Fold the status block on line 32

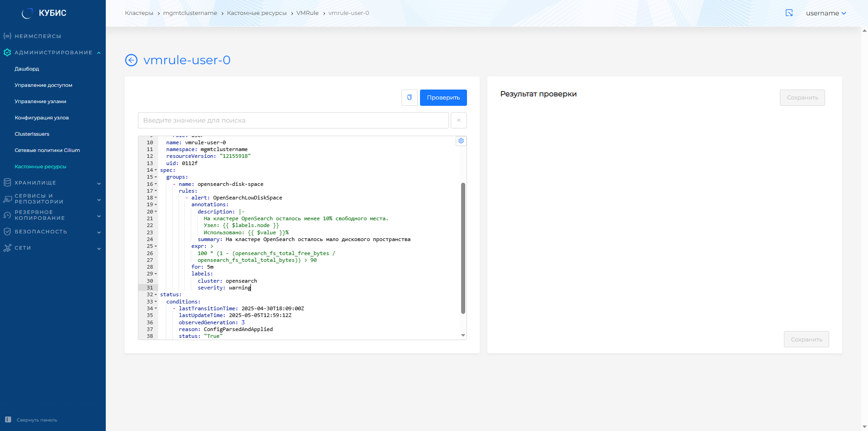(x=156, y=295)
